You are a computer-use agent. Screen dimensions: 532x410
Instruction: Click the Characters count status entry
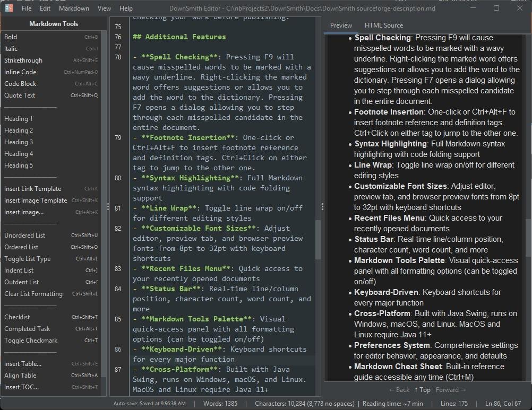click(304, 404)
